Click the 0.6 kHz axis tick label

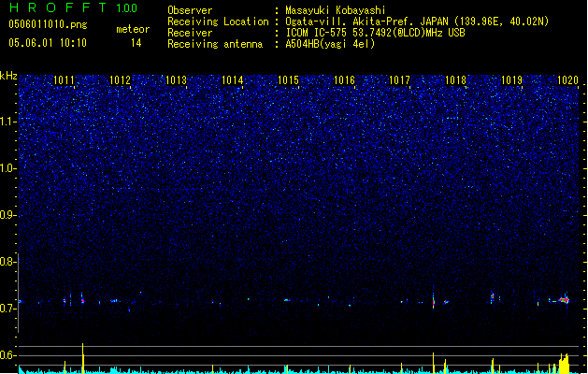(8, 355)
